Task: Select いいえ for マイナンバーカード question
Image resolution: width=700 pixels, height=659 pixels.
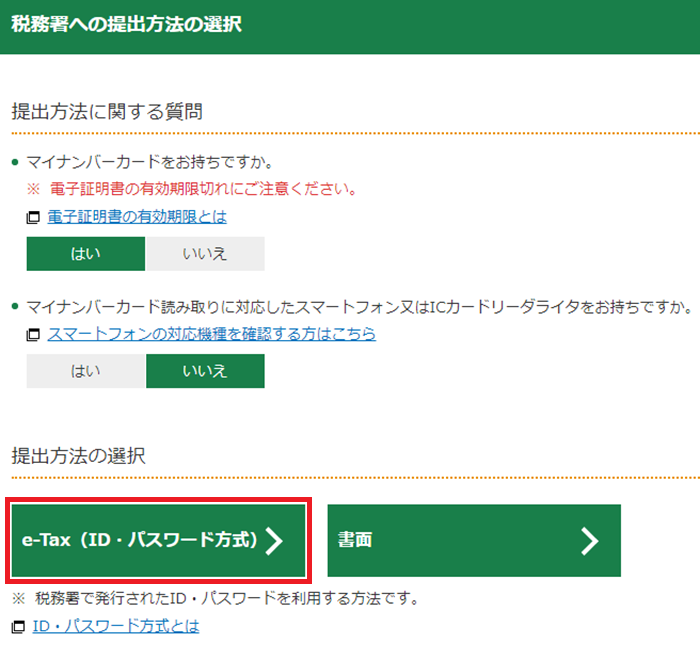Action: (x=205, y=254)
